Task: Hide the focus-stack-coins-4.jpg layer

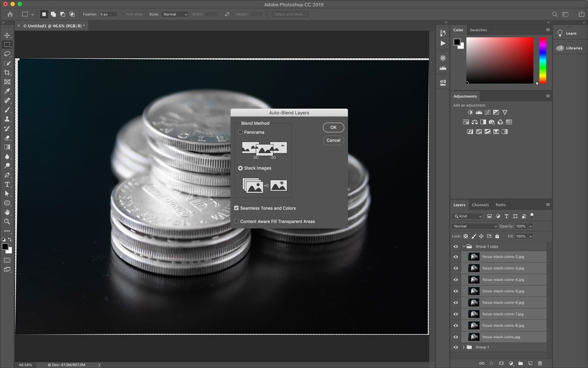Action: [456, 280]
